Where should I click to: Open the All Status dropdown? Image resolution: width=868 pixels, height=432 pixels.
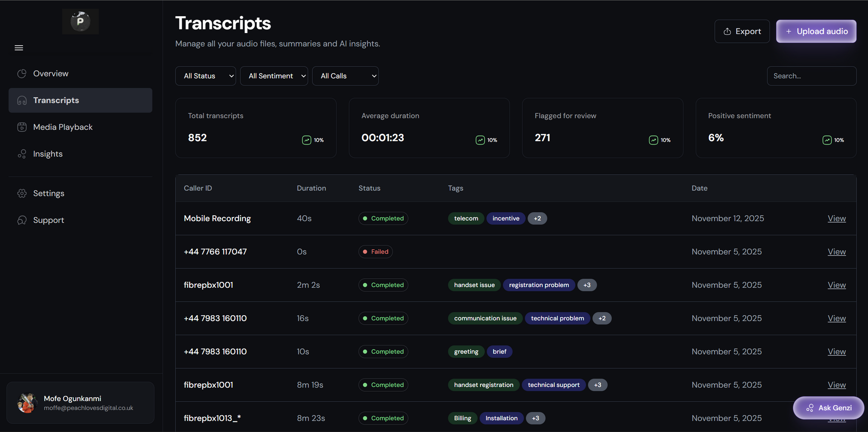coord(205,76)
